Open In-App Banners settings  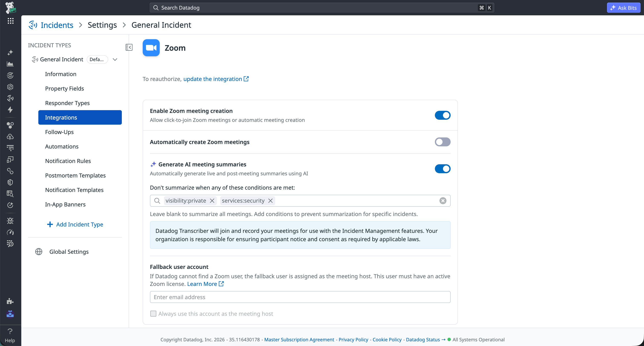[80, 205]
